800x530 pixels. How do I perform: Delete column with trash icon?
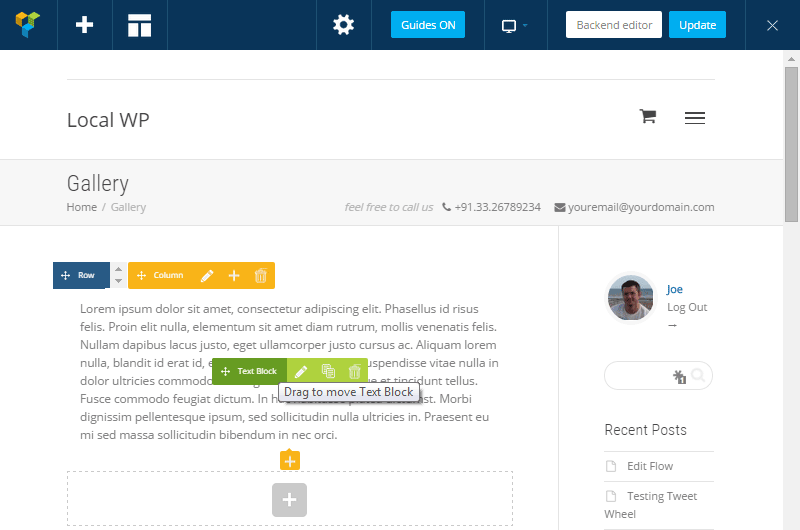click(261, 276)
